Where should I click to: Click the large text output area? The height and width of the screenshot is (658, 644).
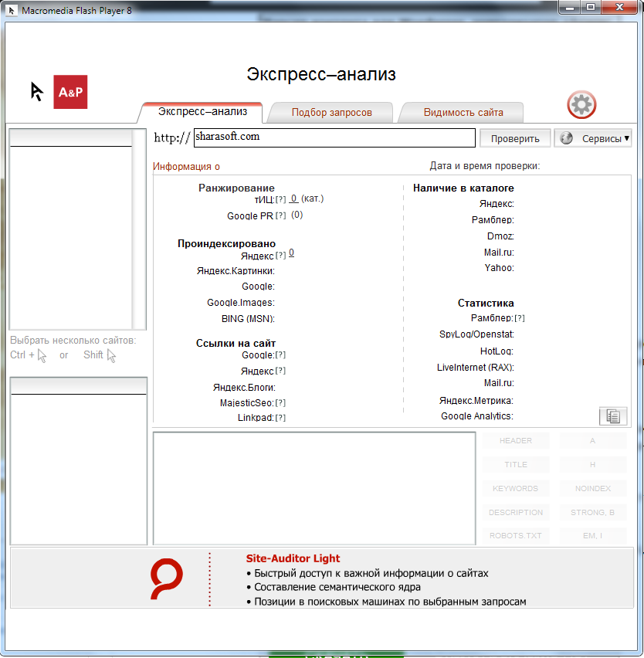pos(314,488)
